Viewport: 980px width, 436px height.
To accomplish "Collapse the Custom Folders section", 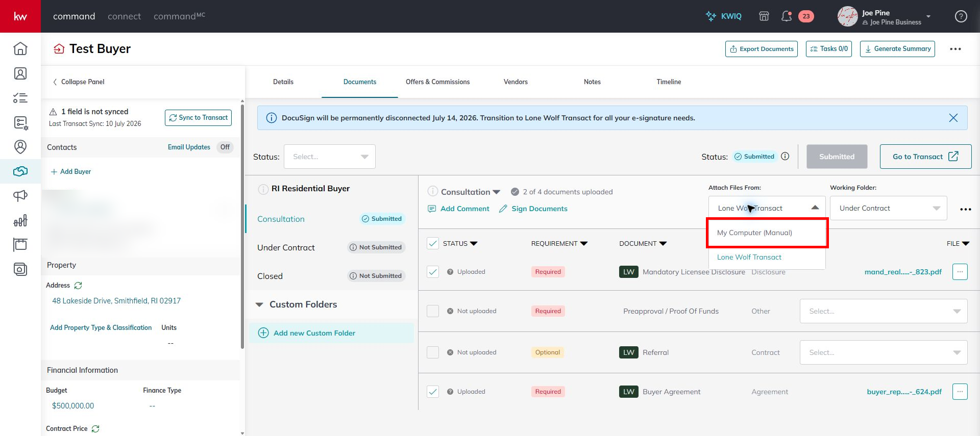I will click(x=259, y=304).
